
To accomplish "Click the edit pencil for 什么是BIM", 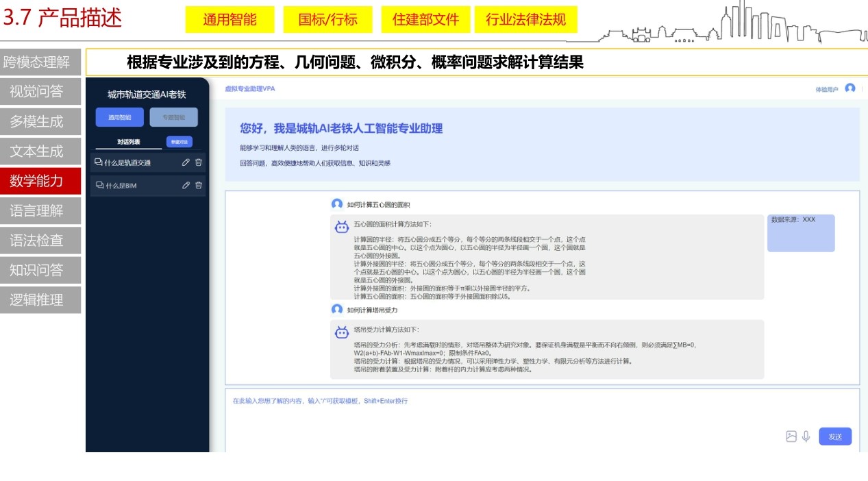I will point(186,185).
